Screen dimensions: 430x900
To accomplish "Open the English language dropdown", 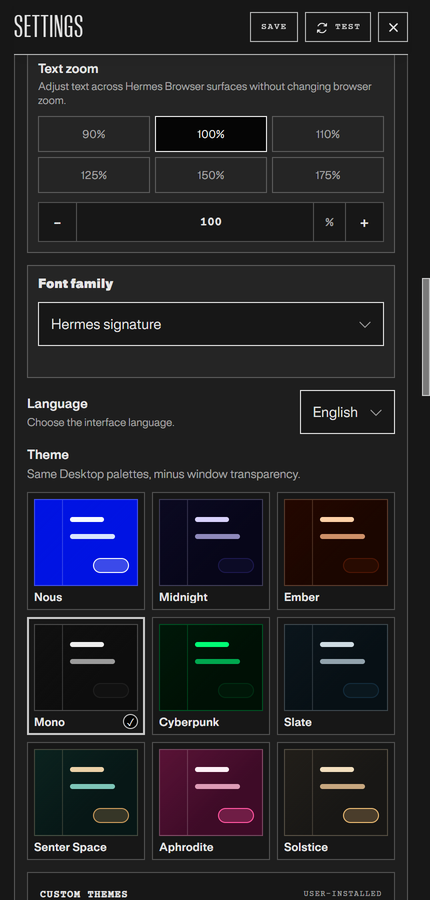I will click(347, 412).
